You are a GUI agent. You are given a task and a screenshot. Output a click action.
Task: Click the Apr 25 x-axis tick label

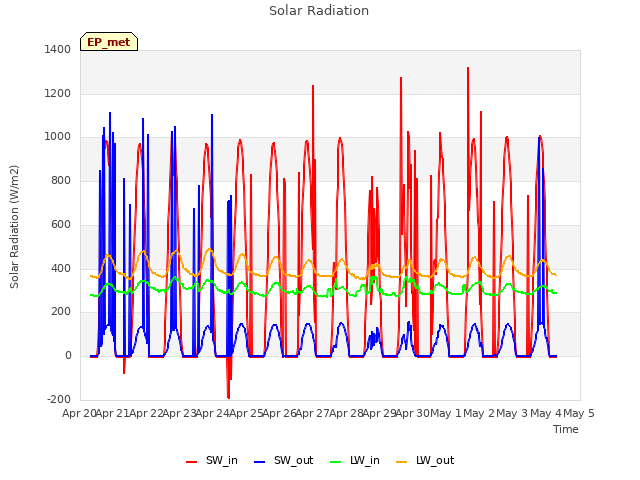point(246,413)
